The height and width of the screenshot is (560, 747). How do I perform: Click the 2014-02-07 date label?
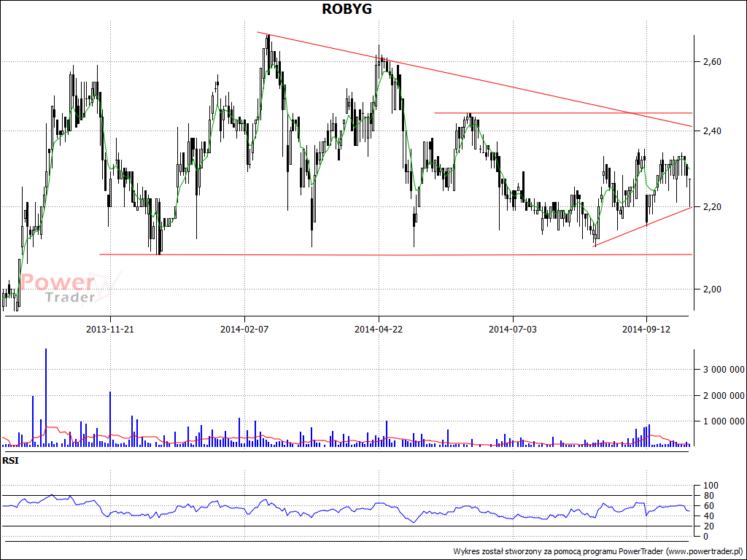coord(244,329)
